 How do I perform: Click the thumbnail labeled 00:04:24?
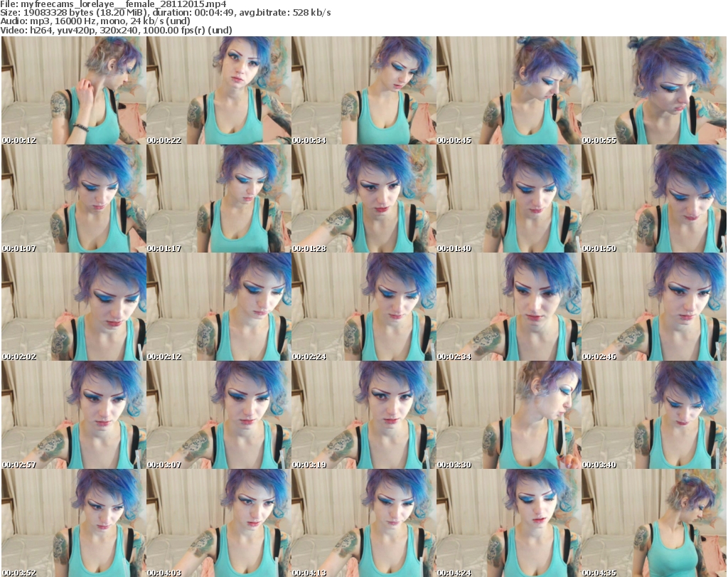tap(509, 523)
